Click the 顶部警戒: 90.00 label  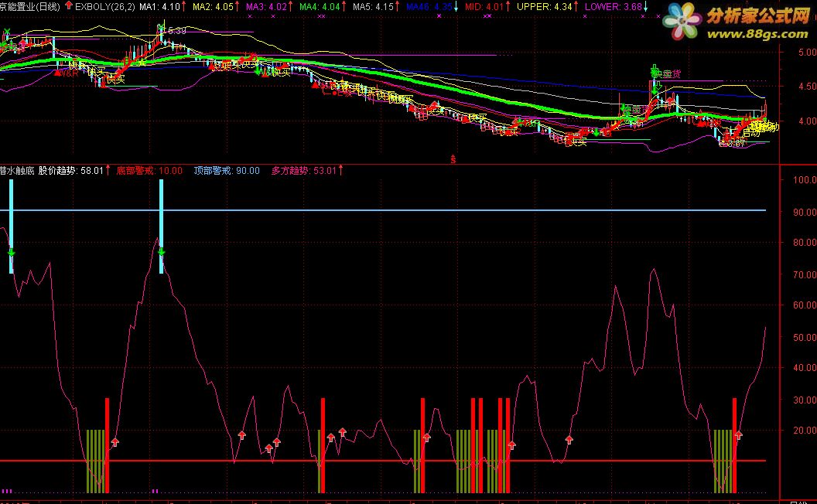tap(227, 170)
